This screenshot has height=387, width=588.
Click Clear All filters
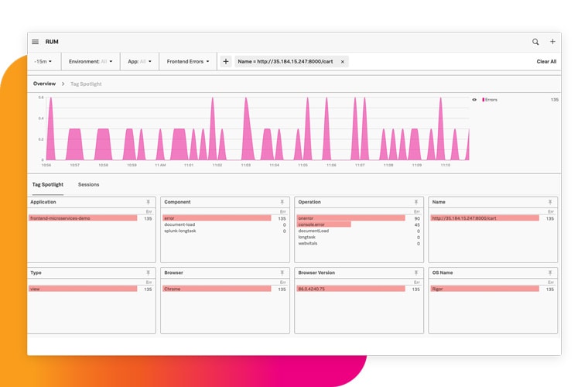pyautogui.click(x=546, y=61)
